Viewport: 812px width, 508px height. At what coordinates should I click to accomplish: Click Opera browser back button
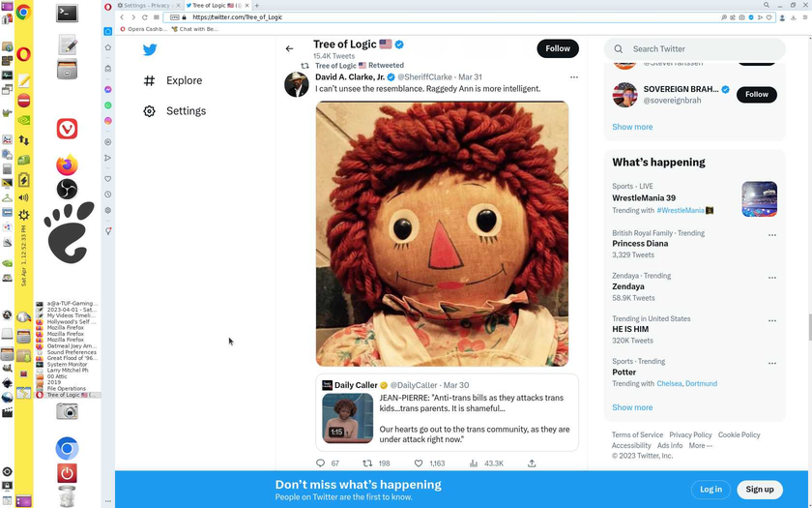coord(122,17)
